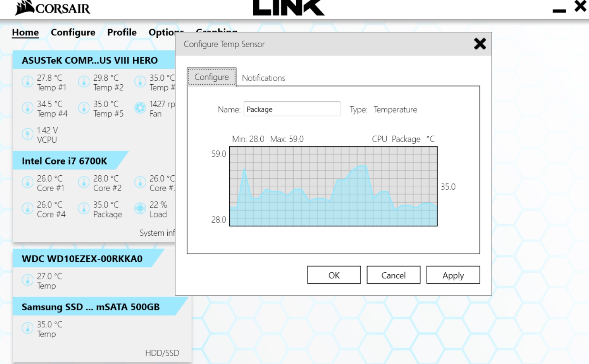Viewport: 589px width, 364px height.
Task: Open the HDD/SSD link
Action: (162, 353)
